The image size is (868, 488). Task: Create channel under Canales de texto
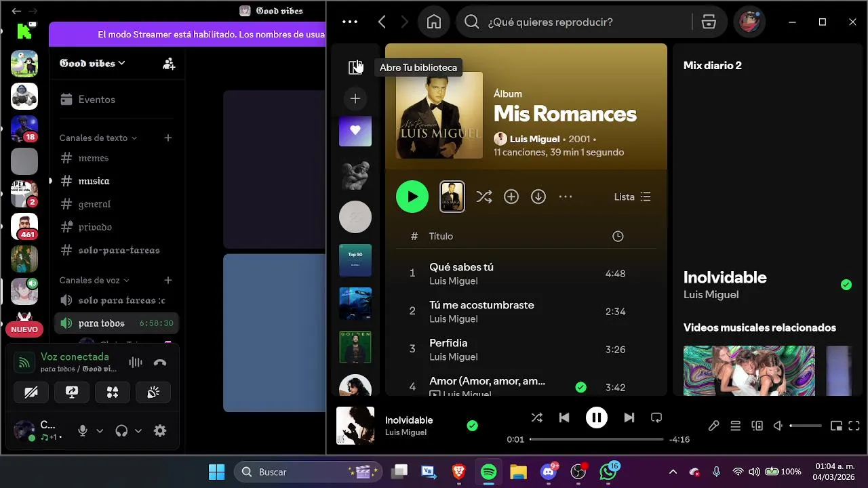coord(168,138)
